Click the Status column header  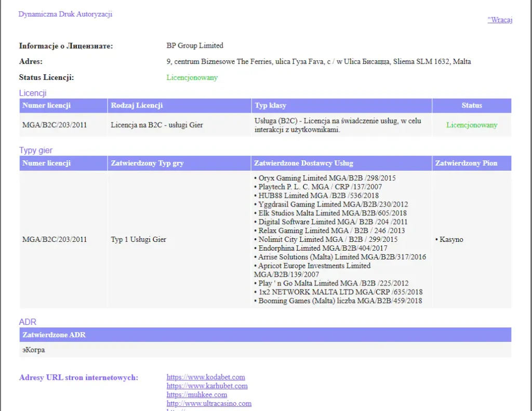tap(472, 105)
